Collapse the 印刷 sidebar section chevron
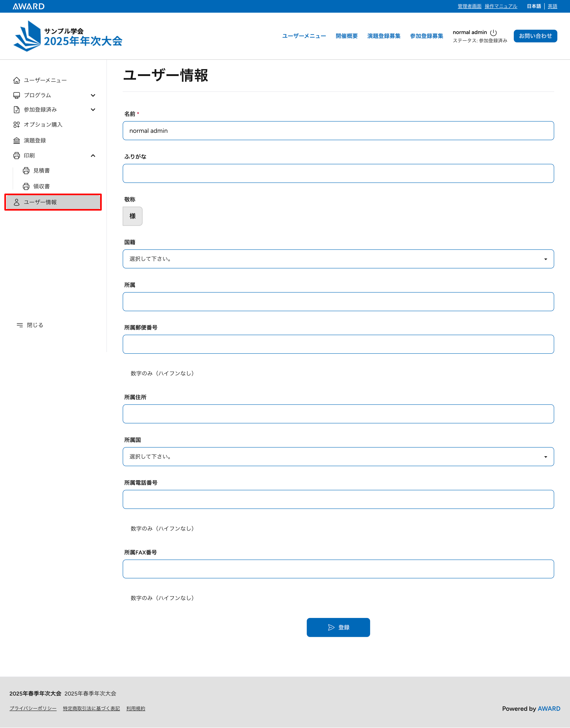Screen dimensions: 570x728 click(93, 156)
